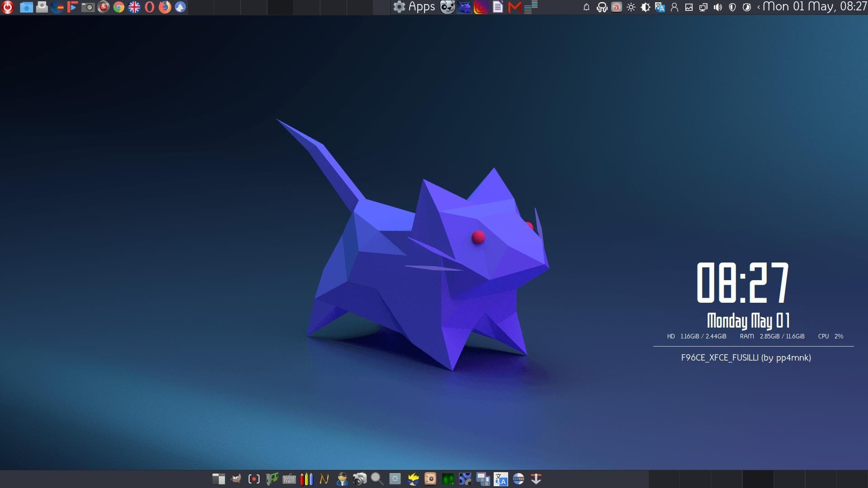
Task: Launch GIMP from the bottom dock
Action: click(x=237, y=479)
